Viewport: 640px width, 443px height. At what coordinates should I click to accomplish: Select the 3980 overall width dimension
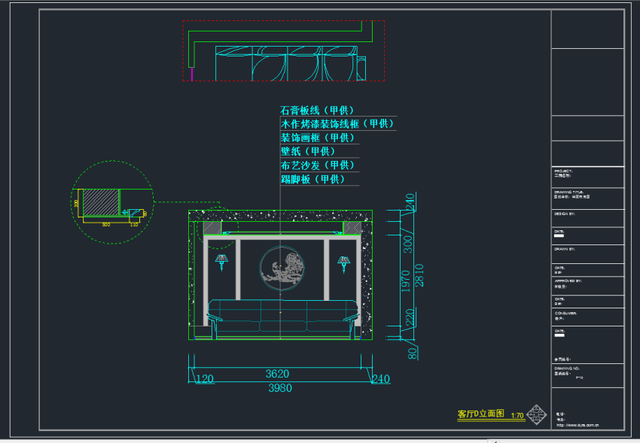(280, 388)
